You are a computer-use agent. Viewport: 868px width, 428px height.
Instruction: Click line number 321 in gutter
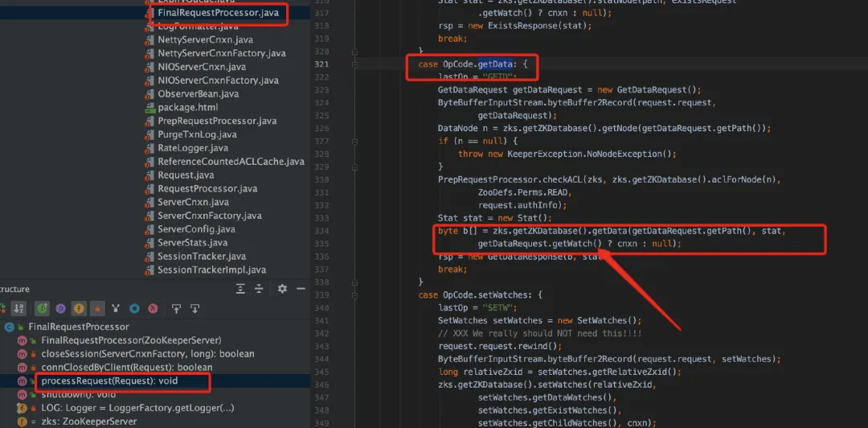[322, 64]
